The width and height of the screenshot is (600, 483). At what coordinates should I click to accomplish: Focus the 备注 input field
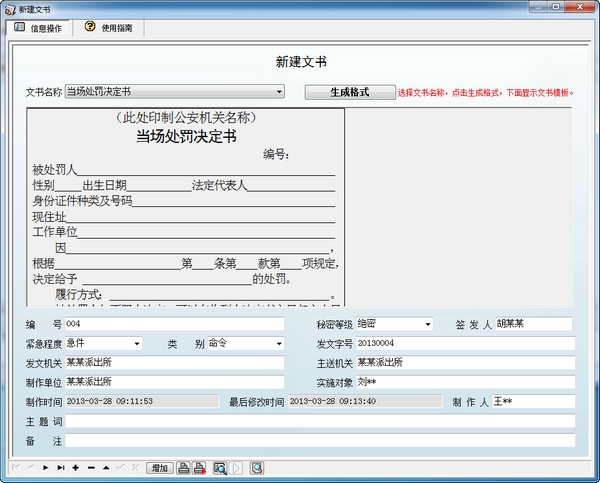pyautogui.click(x=320, y=440)
